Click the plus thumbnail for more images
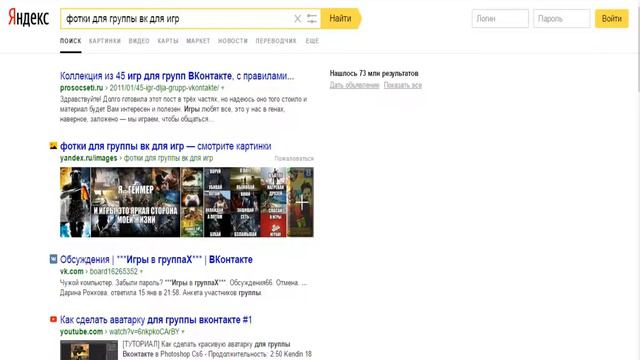 tap(300, 202)
